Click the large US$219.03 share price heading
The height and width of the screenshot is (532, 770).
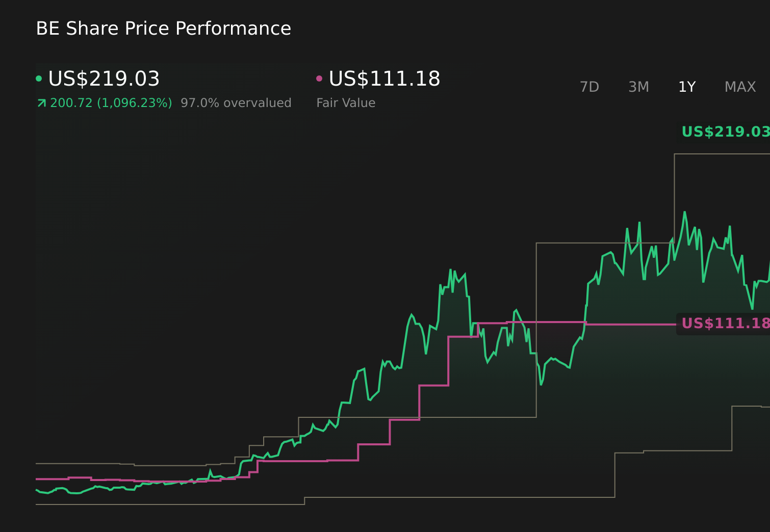[x=104, y=79]
